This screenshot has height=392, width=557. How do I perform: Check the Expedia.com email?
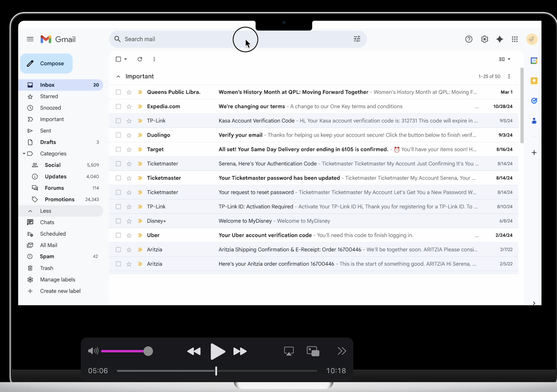pyautogui.click(x=118, y=106)
